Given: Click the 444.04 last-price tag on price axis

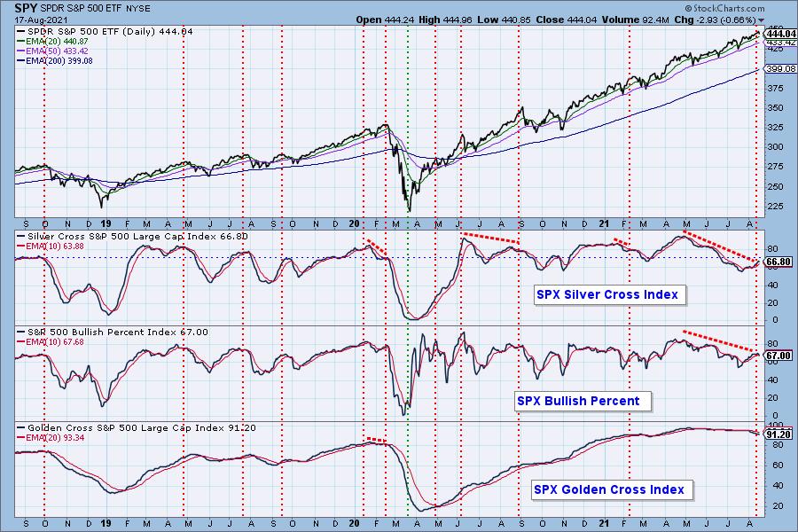Looking at the screenshot, I should pos(780,34).
